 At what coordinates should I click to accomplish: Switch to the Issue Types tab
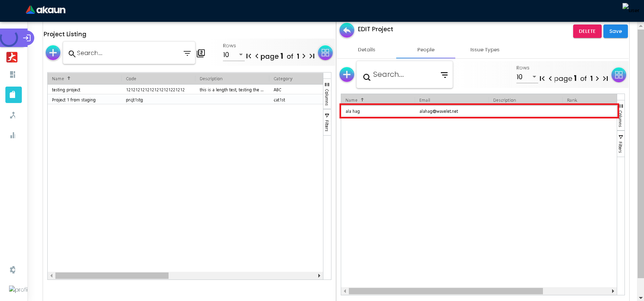pos(485,50)
